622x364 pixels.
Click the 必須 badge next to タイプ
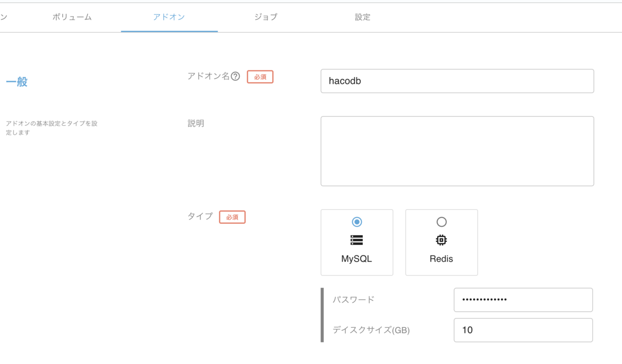coord(232,217)
